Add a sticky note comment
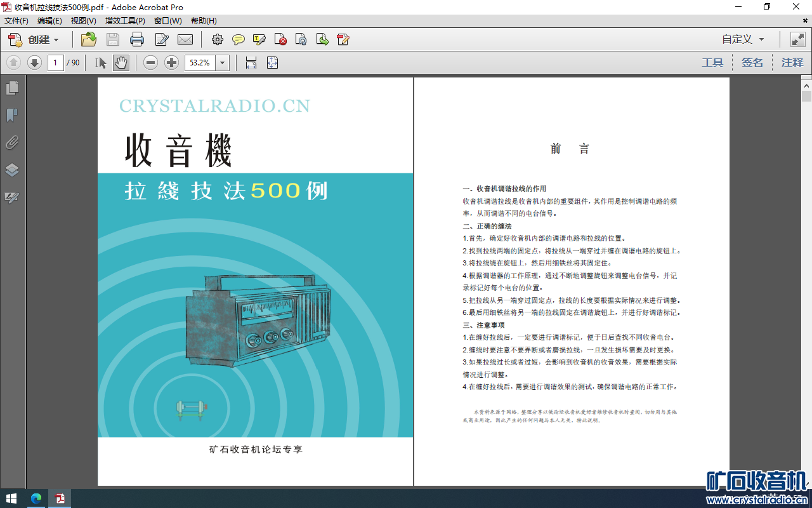 tap(239, 40)
